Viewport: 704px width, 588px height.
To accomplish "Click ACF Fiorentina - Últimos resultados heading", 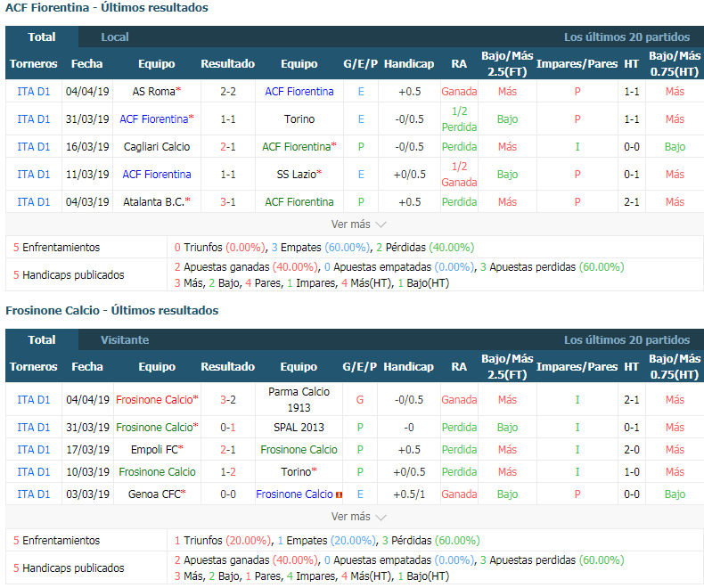I will pos(107,8).
